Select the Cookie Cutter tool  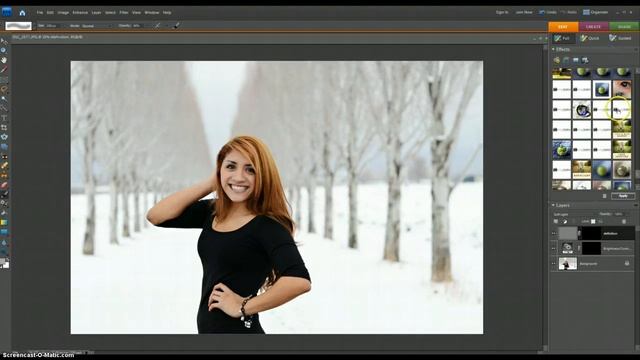(4, 137)
